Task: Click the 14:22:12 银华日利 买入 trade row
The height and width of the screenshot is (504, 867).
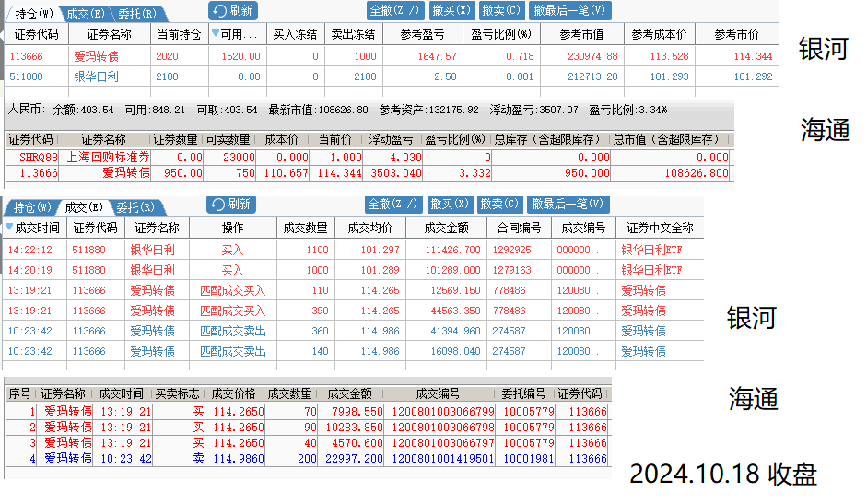Action: pos(152,250)
